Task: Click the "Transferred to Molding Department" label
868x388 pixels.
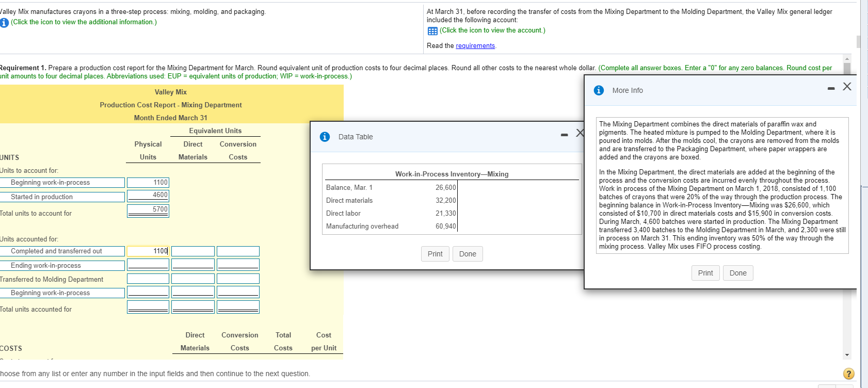Action: click(x=52, y=280)
